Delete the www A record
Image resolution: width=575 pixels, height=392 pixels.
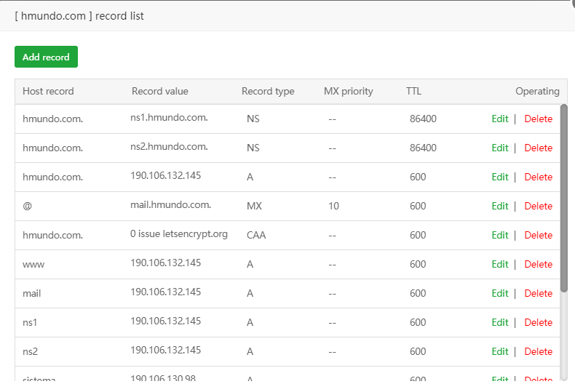tap(539, 264)
